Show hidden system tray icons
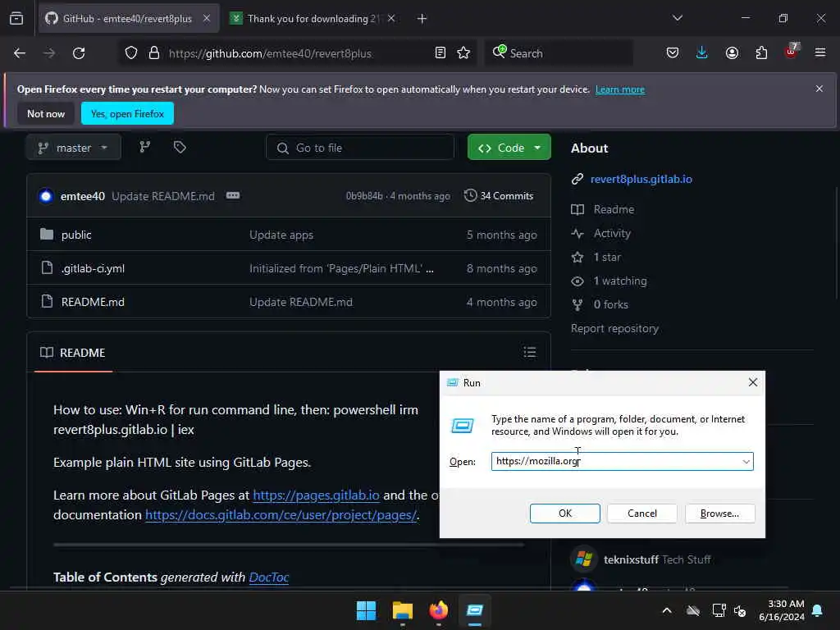The width and height of the screenshot is (840, 630). [x=667, y=610]
